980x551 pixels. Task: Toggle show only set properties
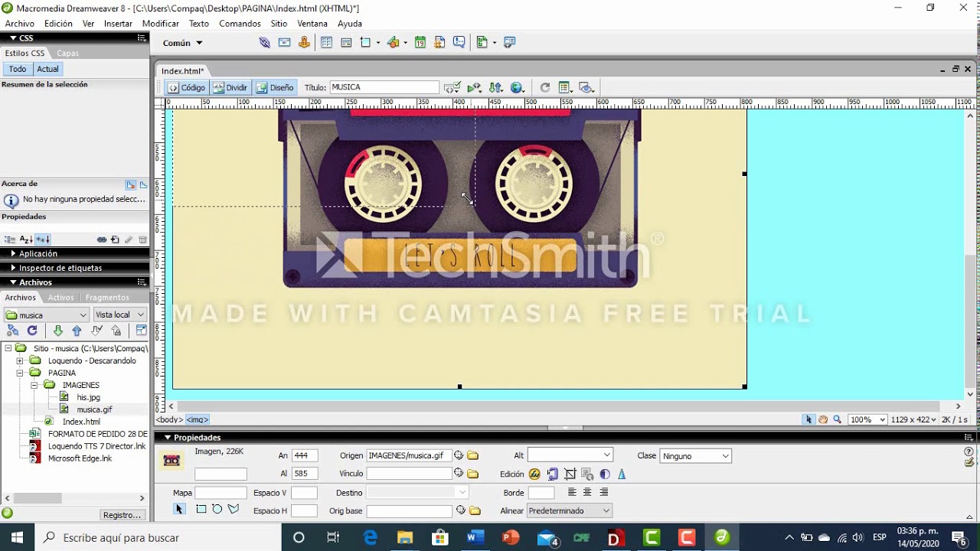tap(44, 240)
